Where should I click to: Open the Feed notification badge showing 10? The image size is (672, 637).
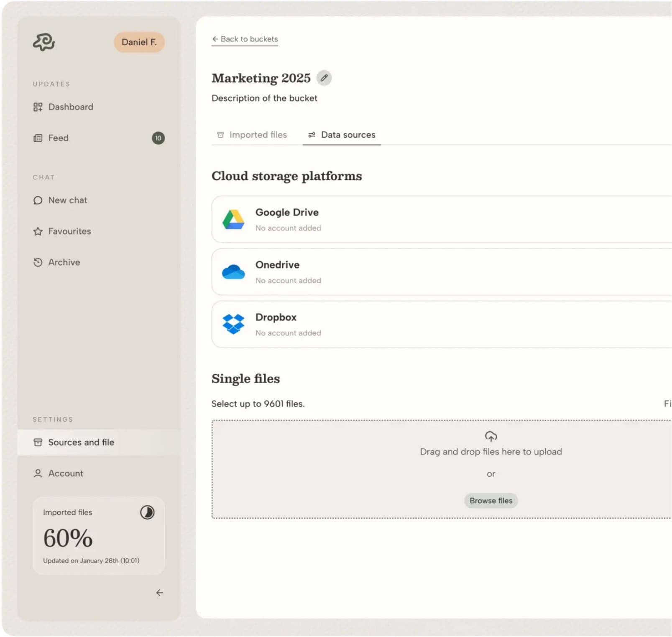tap(158, 138)
